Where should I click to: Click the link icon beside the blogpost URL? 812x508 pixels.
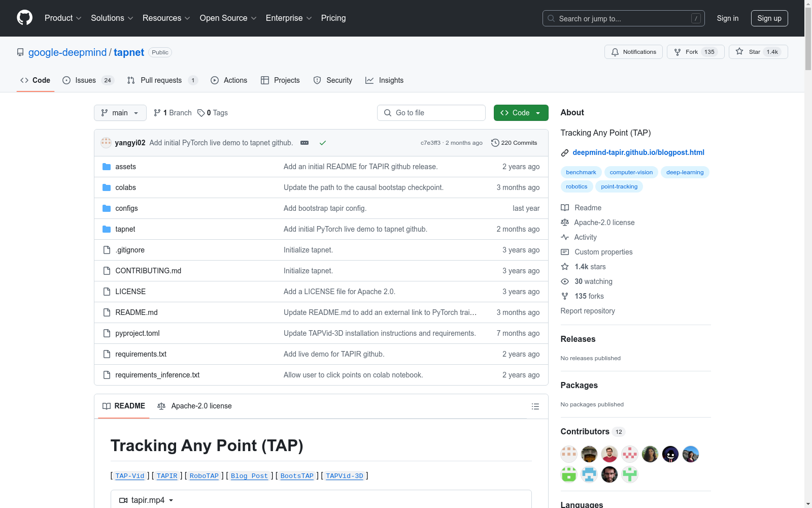click(565, 153)
